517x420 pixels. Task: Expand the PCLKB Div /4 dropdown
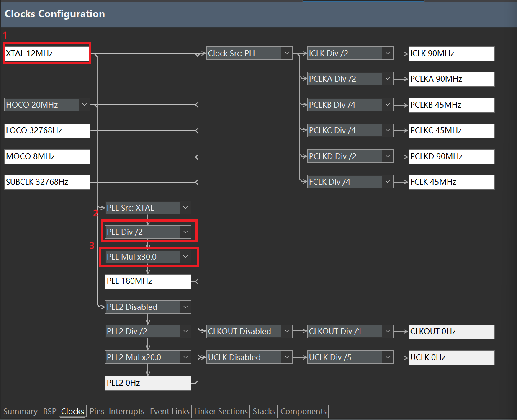(x=350, y=105)
